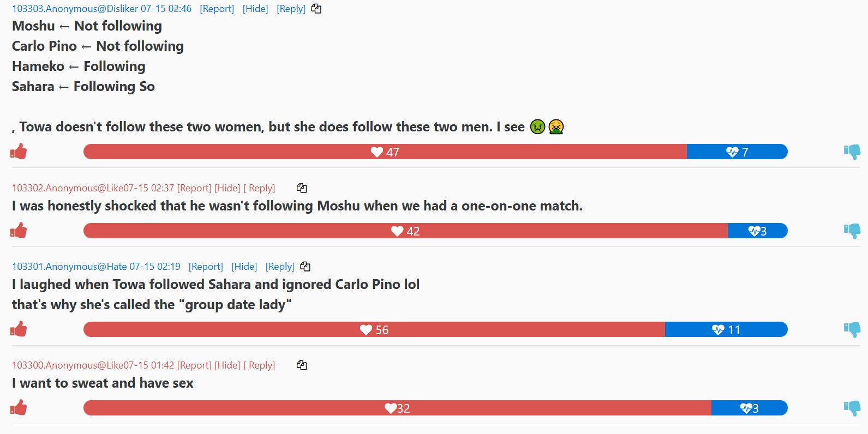Click the blue 7 dislikes bar
The image size is (868, 434).
[x=737, y=152]
